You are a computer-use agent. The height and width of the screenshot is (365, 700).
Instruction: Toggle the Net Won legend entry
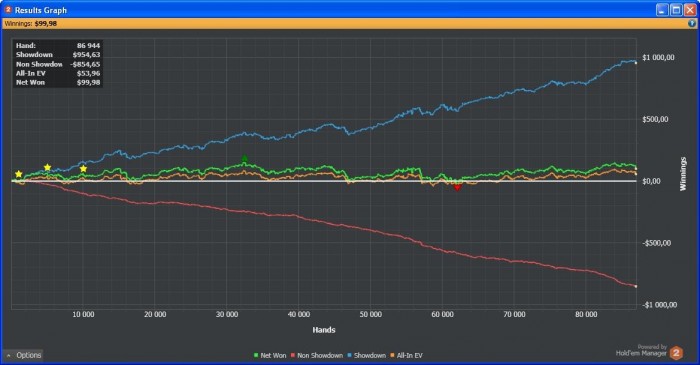point(270,356)
